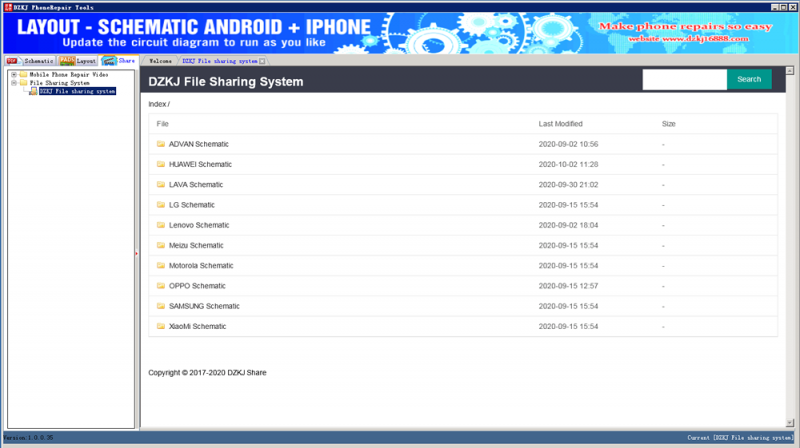This screenshot has width=800, height=448.
Task: Open HUAWEI Schematic folder
Action: click(x=200, y=164)
